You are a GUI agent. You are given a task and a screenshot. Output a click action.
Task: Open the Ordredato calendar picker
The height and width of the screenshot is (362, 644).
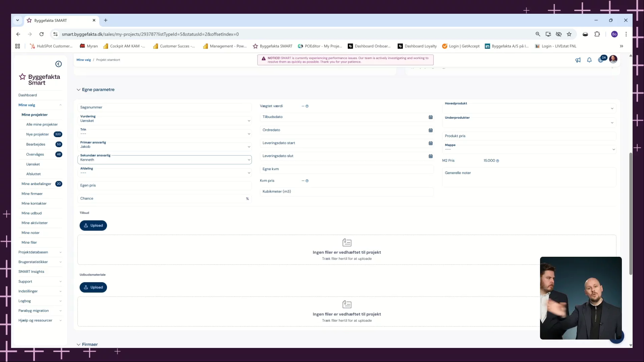[430, 130]
